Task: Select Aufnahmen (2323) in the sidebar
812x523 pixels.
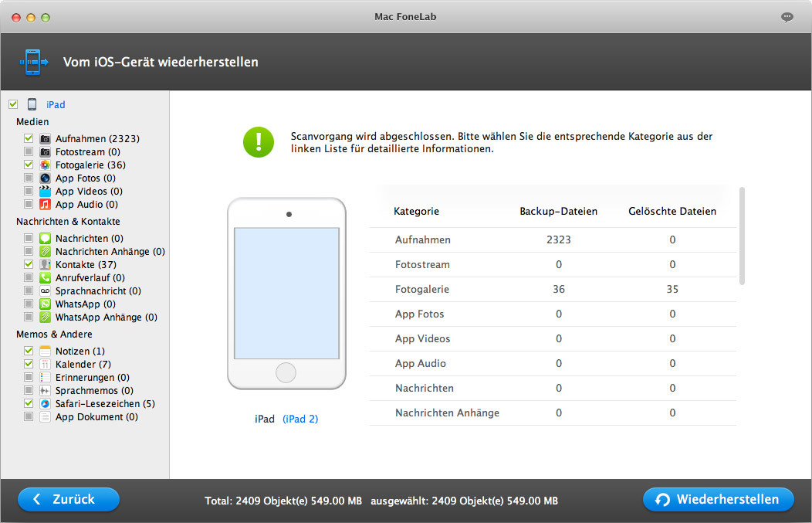Action: [x=97, y=138]
